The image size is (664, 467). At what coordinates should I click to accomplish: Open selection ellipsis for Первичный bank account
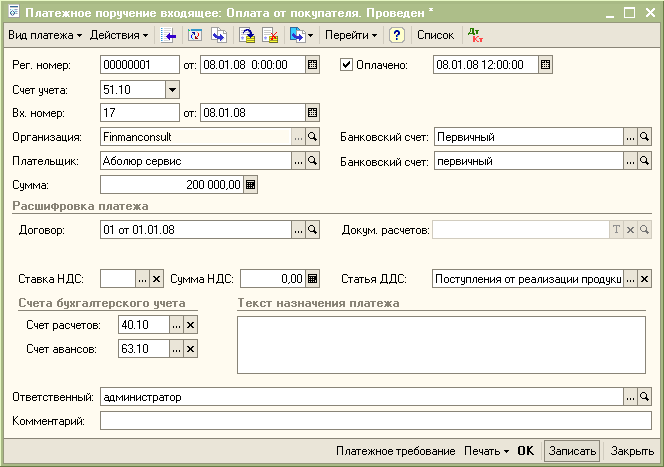coord(631,137)
